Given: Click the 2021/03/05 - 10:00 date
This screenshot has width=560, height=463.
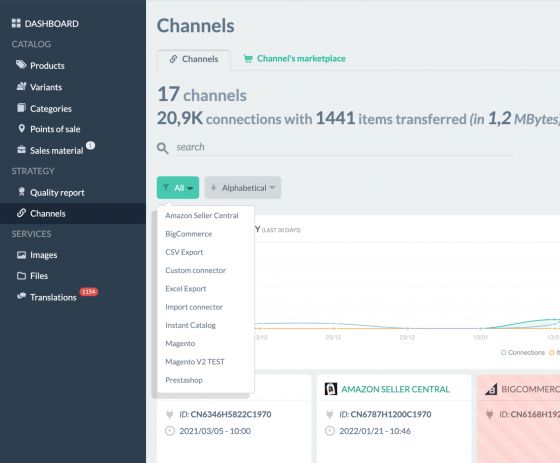Looking at the screenshot, I should pyautogui.click(x=215, y=431).
